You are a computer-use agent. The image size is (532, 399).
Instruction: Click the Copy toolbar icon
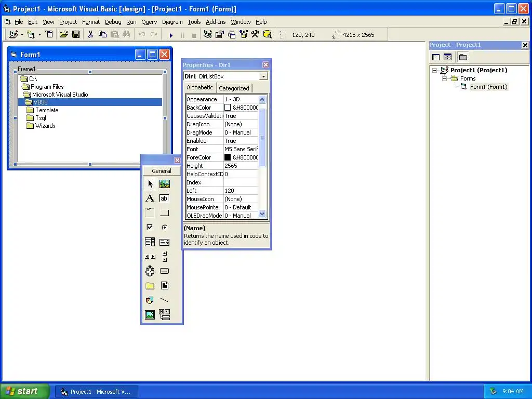point(102,35)
